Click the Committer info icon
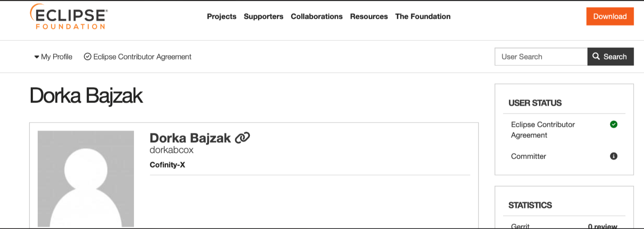The width and height of the screenshot is (644, 229). coord(613,156)
